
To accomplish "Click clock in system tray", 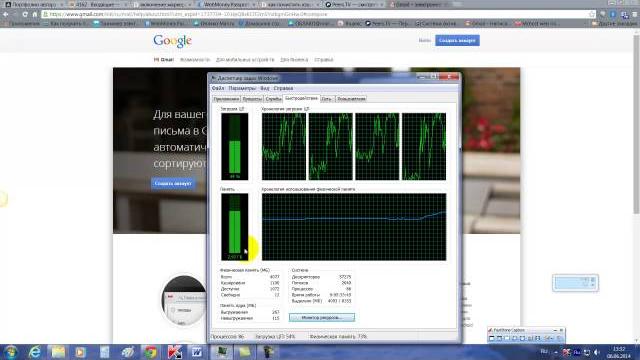I will tap(619, 352).
